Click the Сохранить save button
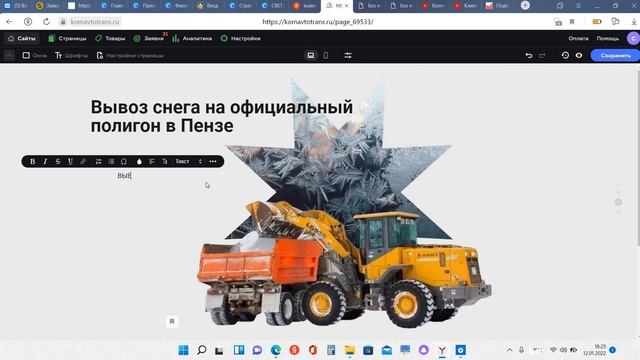640x360 pixels. tap(615, 56)
